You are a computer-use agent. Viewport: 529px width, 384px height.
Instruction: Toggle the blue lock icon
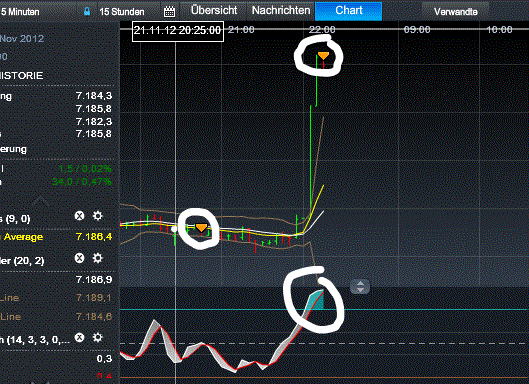click(x=87, y=11)
